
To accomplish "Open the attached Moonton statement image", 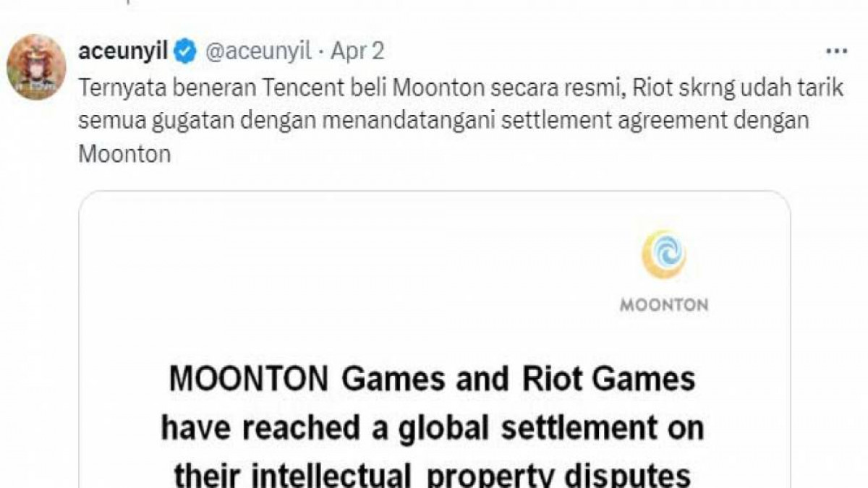I will 434,340.
